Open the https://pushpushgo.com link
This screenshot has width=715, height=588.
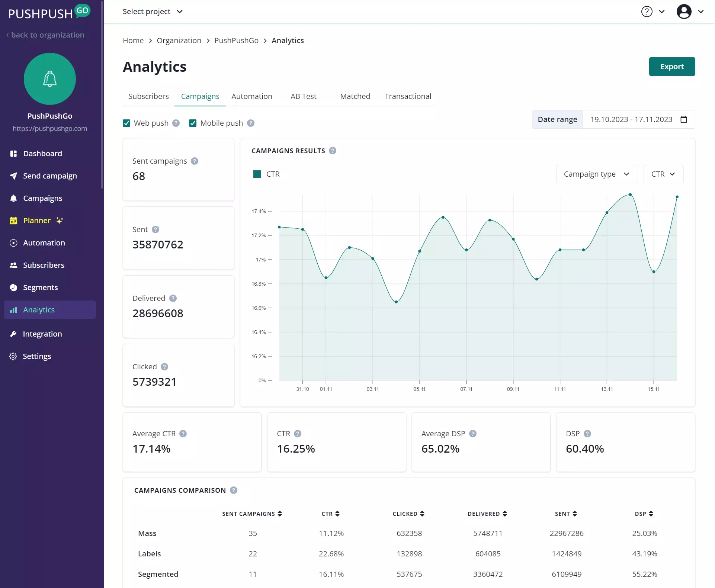(50, 128)
